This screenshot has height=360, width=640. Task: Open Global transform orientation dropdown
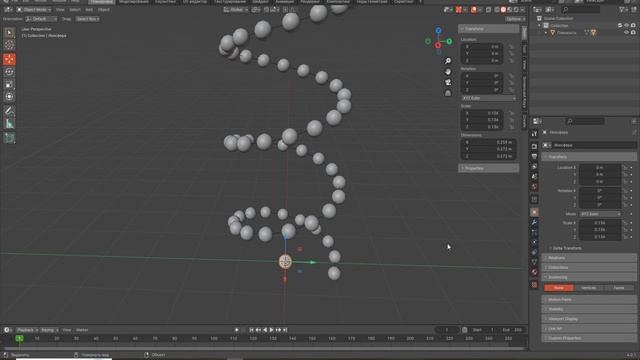point(236,9)
